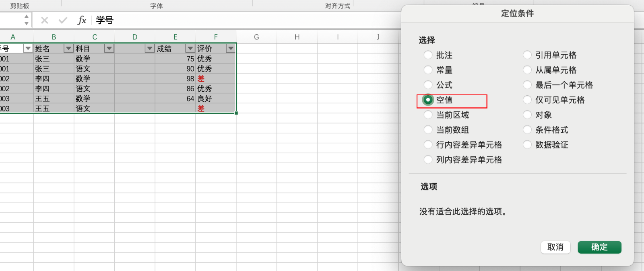Click the formula bar input showing 学号

(242, 20)
